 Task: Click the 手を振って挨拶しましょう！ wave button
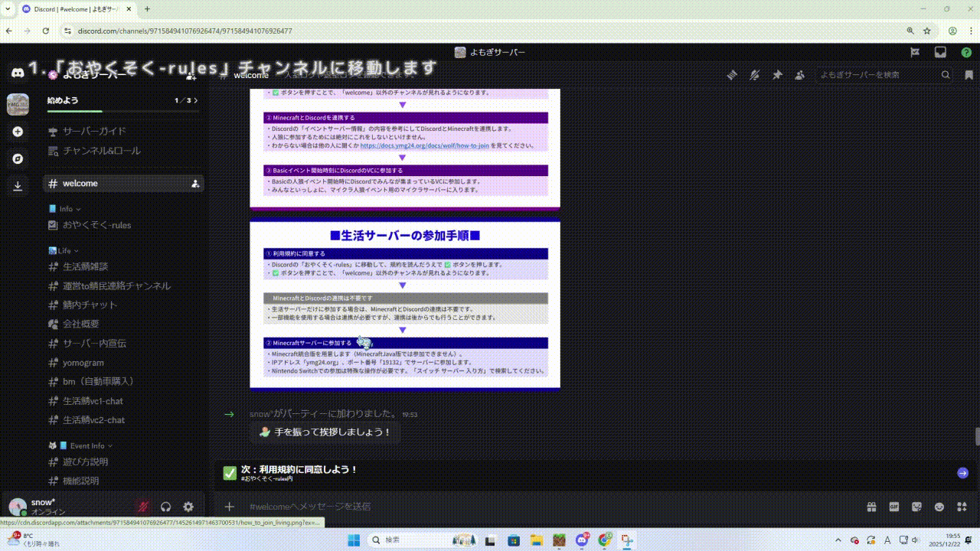click(x=325, y=432)
